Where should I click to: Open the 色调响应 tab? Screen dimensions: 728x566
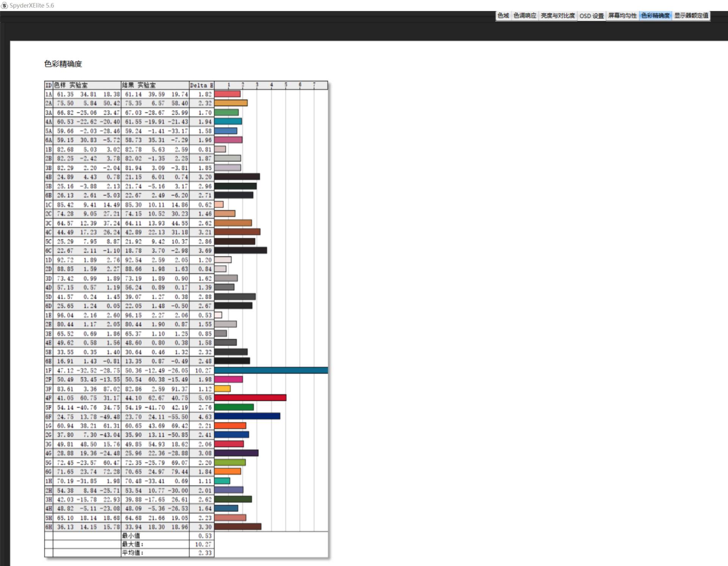[x=525, y=16]
